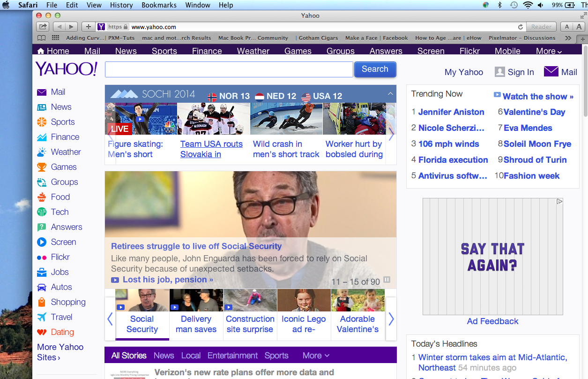This screenshot has height=379, width=588.
Task: Click the volume icon in menu bar
Action: (541, 5)
